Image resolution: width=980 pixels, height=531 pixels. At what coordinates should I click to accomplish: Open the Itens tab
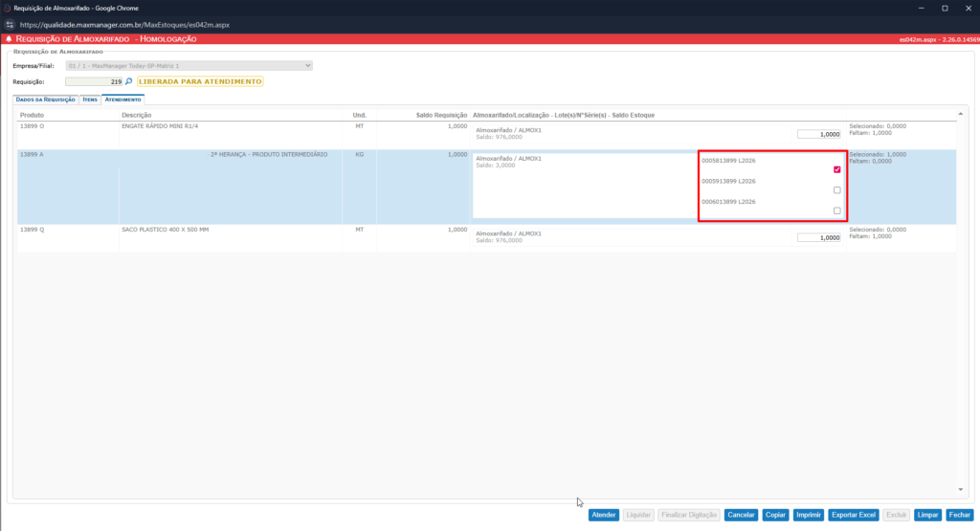click(90, 99)
